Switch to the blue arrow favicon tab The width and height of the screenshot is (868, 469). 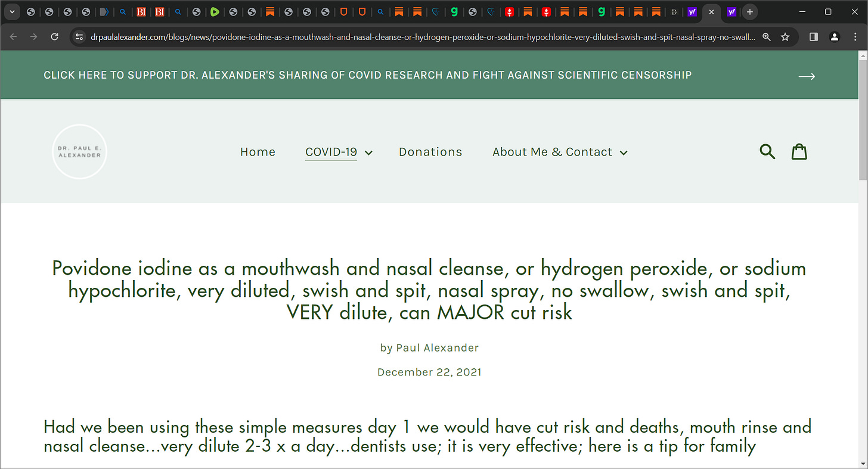104,12
